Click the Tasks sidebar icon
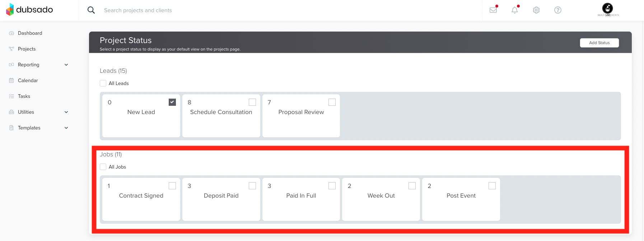This screenshot has height=241, width=644. pos(11,96)
